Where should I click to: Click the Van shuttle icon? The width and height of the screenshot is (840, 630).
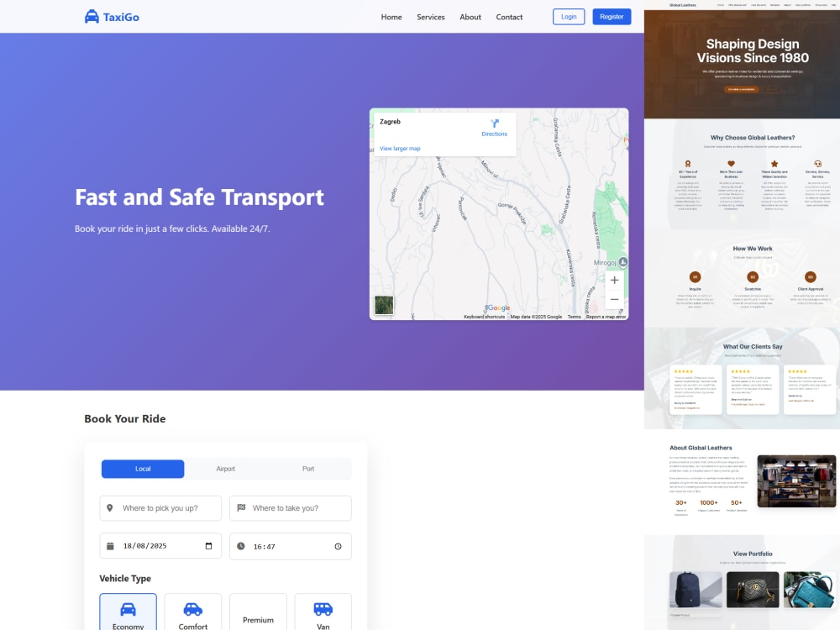tap(323, 609)
